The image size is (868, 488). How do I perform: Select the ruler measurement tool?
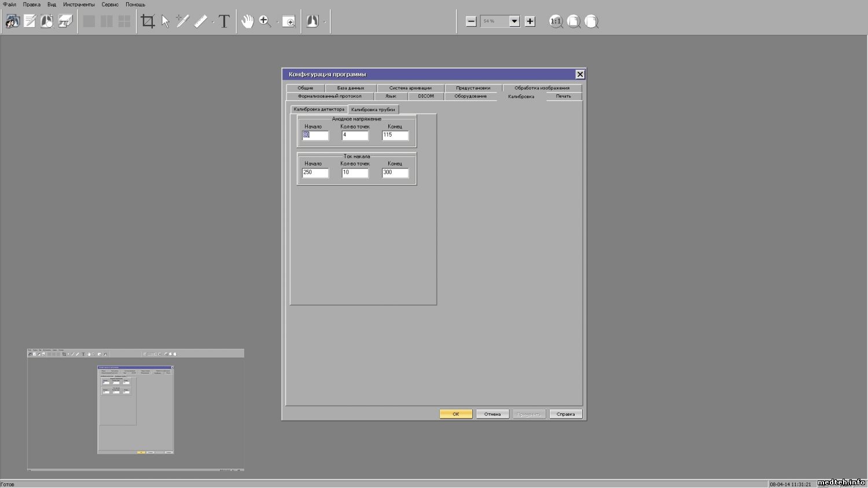201,22
